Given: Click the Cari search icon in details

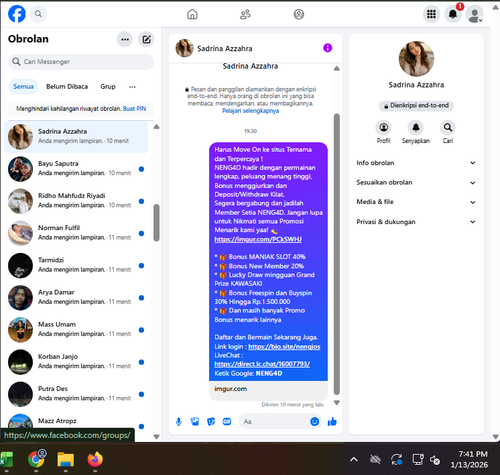Looking at the screenshot, I should click(x=448, y=128).
